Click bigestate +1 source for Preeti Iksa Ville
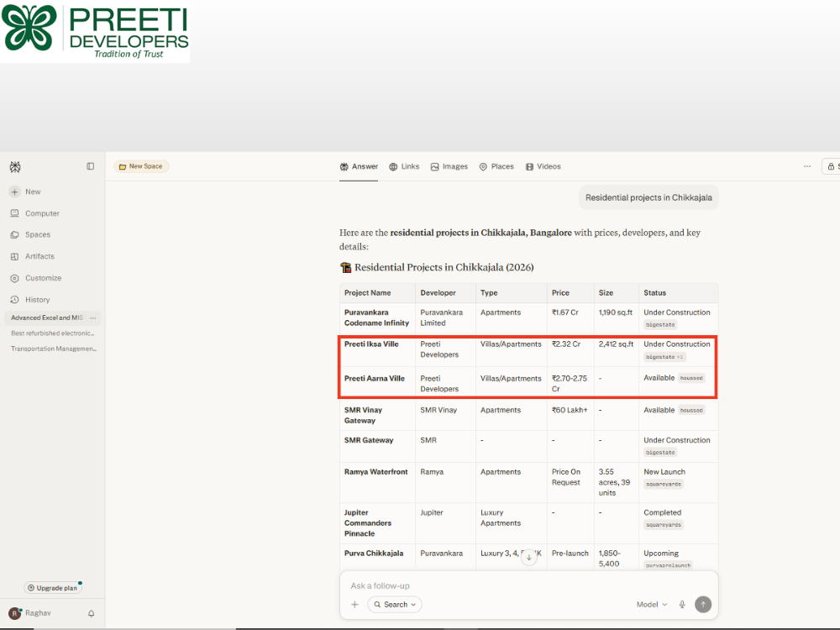The height and width of the screenshot is (630, 840). tap(664, 357)
